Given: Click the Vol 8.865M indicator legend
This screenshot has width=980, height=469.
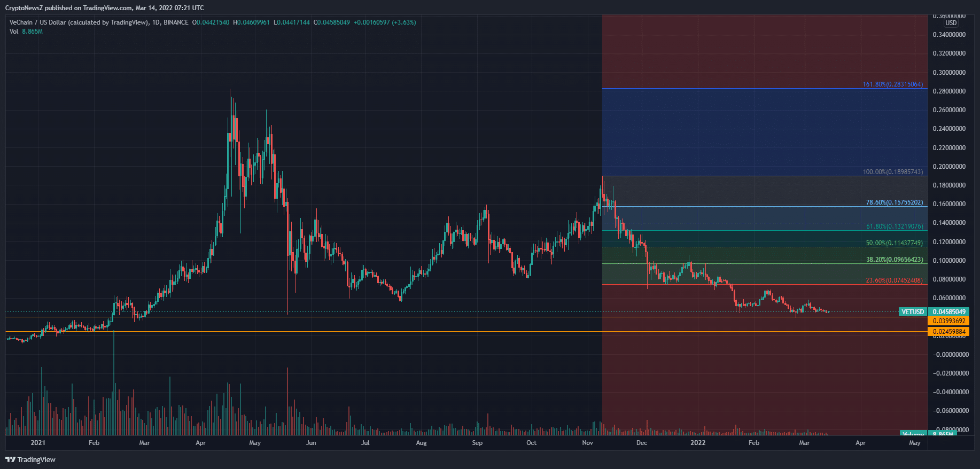Looking at the screenshot, I should coord(26,32).
